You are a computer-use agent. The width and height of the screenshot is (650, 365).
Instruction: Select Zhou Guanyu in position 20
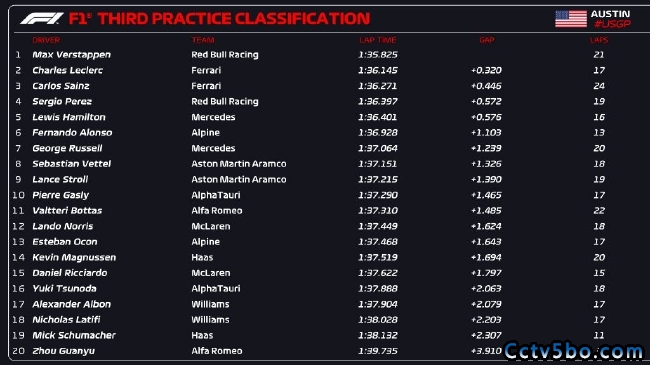pyautogui.click(x=63, y=351)
